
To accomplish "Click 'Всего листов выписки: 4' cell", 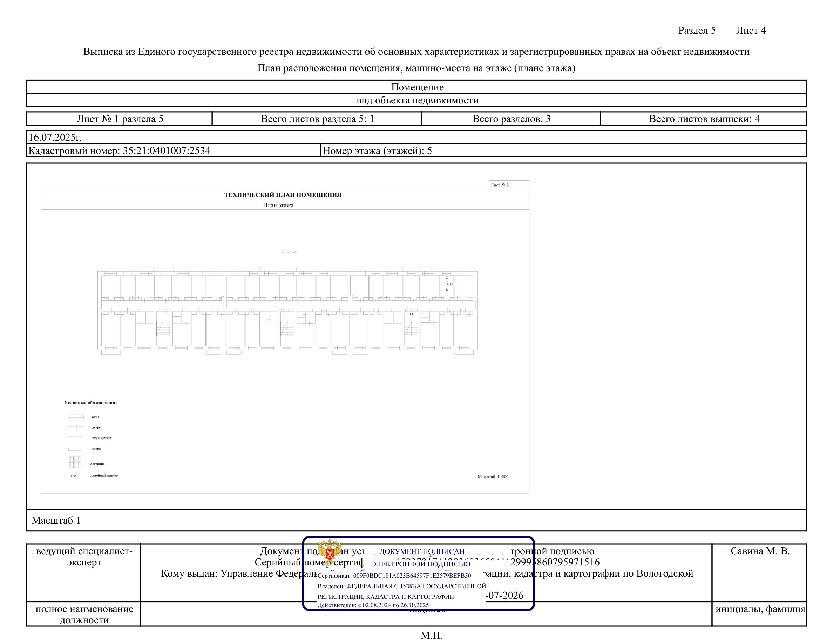I will [x=704, y=119].
